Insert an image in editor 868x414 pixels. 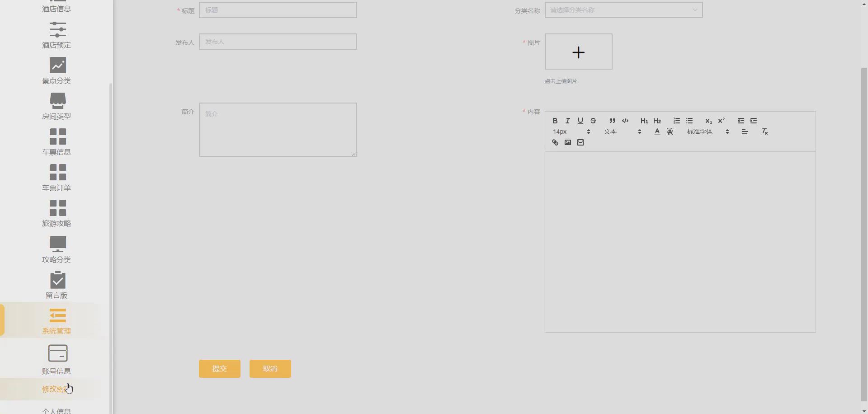pos(567,142)
